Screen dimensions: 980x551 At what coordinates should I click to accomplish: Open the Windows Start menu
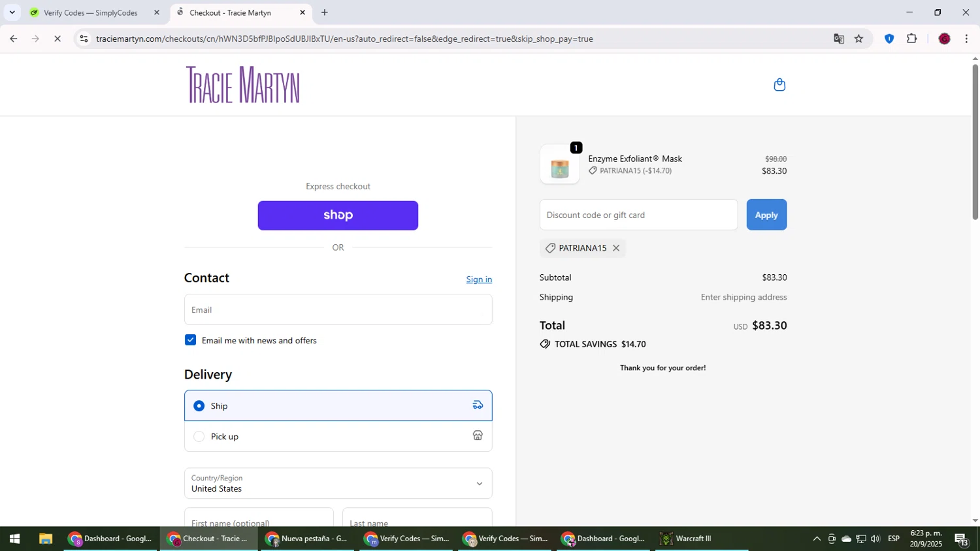tap(14, 539)
